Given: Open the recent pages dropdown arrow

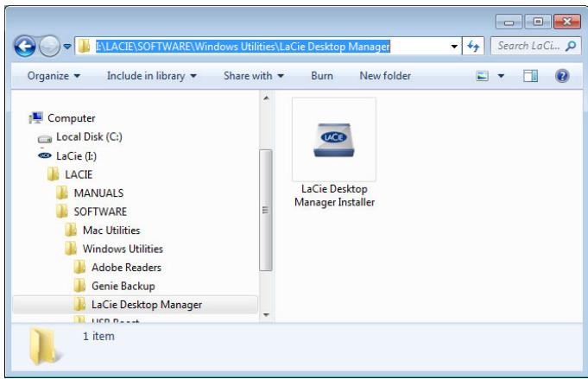Looking at the screenshot, I should coord(67,47).
